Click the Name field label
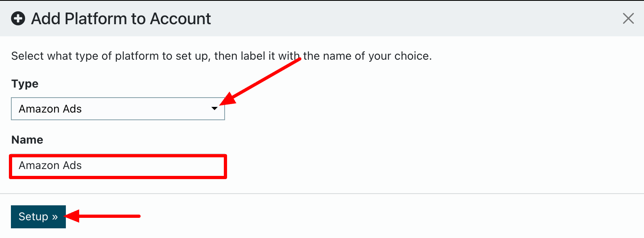The width and height of the screenshot is (644, 238). (27, 140)
